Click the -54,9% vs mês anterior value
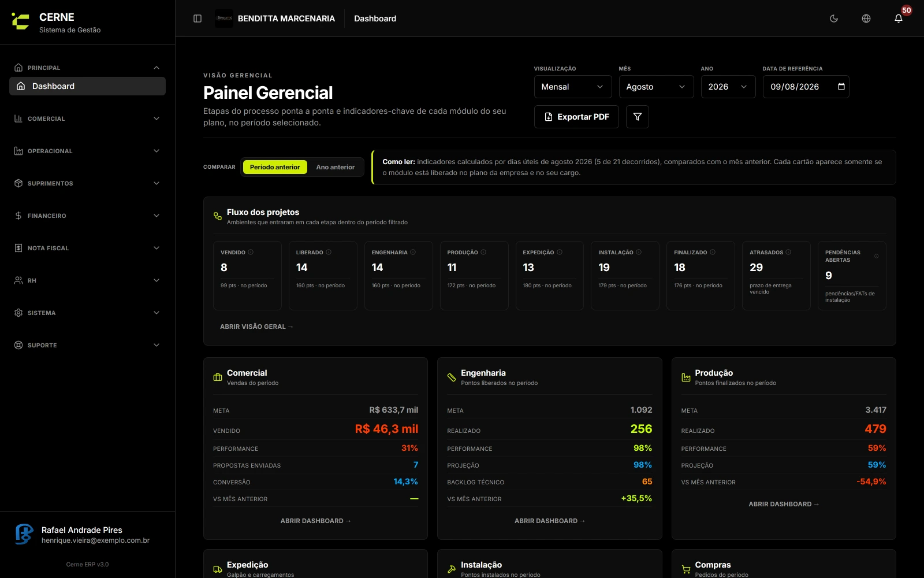 click(x=871, y=481)
